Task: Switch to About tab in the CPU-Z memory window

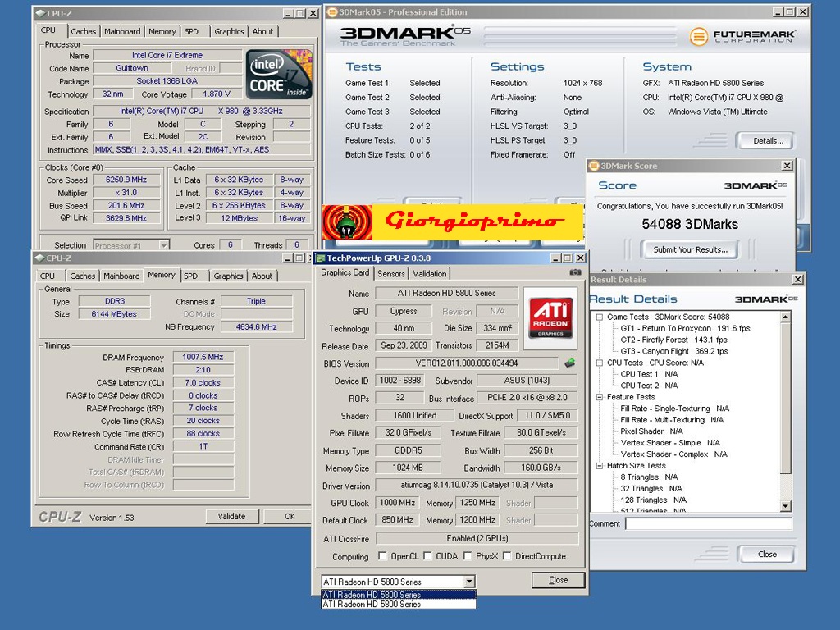Action: 262,276
